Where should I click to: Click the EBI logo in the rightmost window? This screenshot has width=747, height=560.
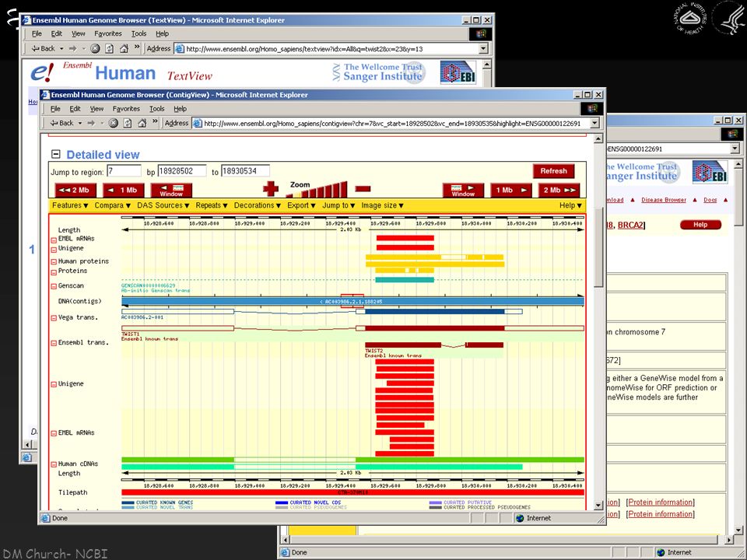[x=710, y=172]
